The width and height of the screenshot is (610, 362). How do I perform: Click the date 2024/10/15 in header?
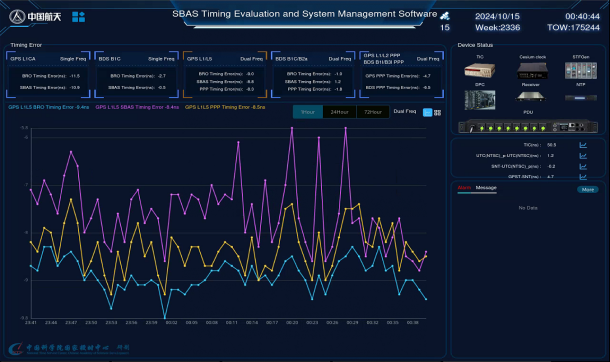(497, 16)
